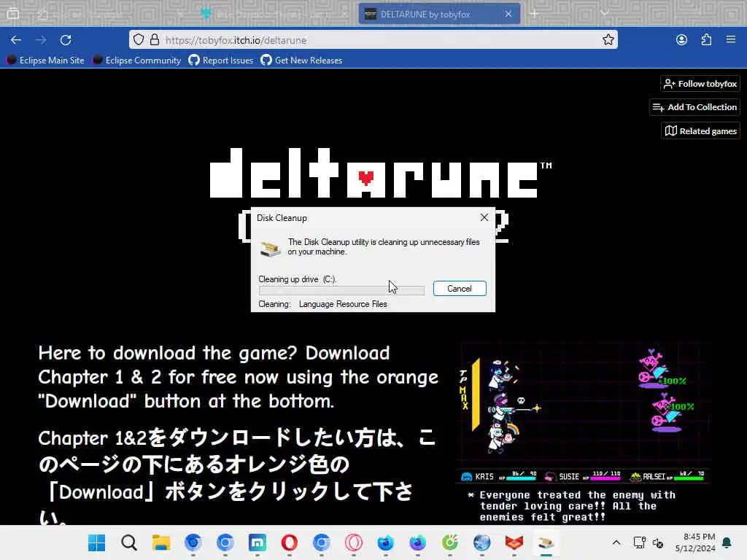
Task: Open the hamburger application menu
Action: [731, 40]
